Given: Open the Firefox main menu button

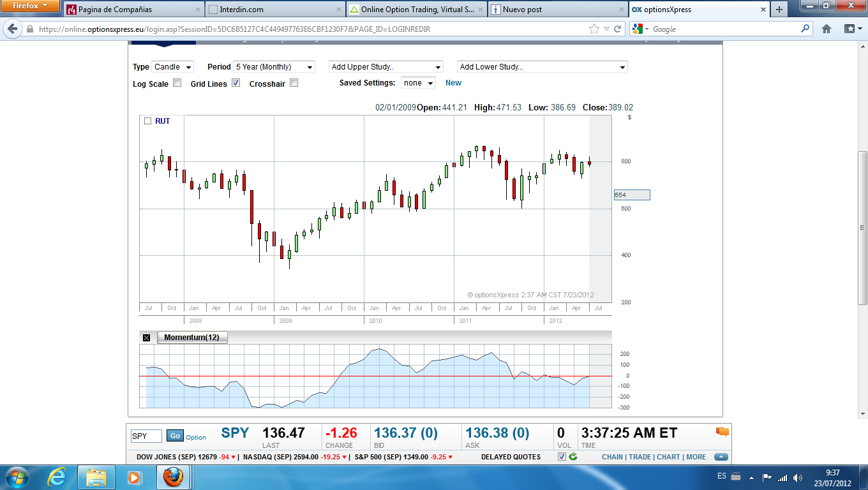Looking at the screenshot, I should coord(30,6).
